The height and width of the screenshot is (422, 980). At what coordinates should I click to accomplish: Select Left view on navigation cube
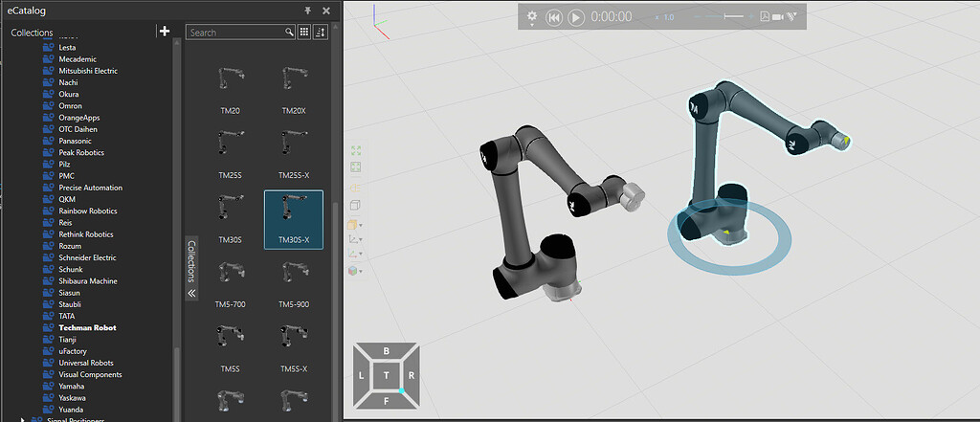click(362, 376)
